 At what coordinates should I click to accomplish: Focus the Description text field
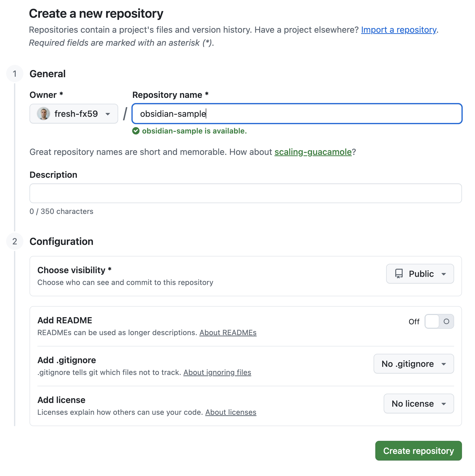[x=245, y=193]
